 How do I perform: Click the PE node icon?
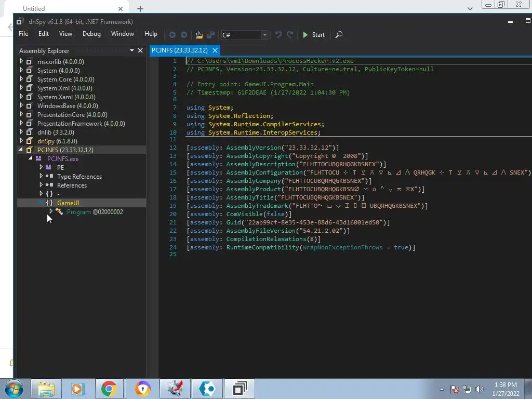click(49, 167)
